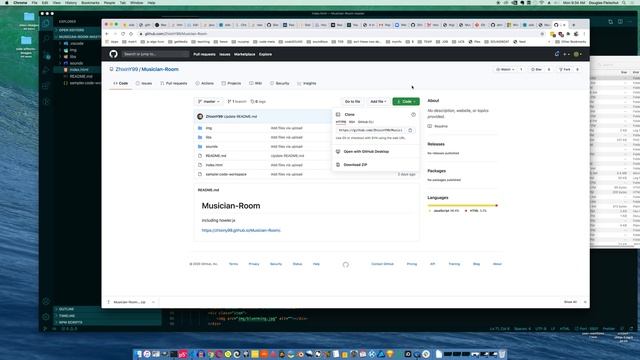This screenshot has height=360, width=640.
Task: Open index.html in VS Code explorer
Action: tap(79, 70)
